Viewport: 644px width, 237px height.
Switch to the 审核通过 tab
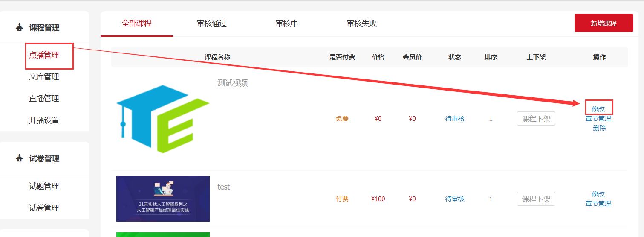tap(212, 23)
